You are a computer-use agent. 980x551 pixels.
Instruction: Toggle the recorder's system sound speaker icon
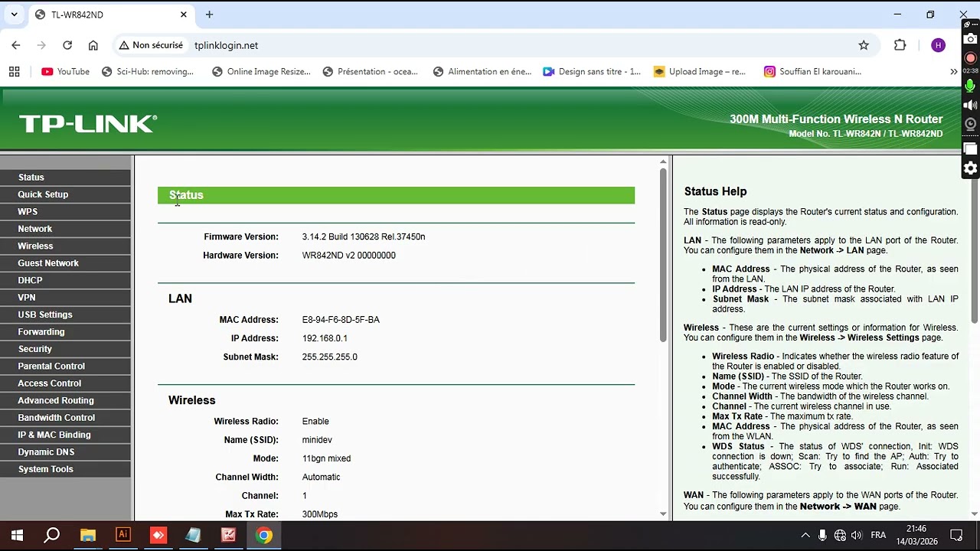pos(970,106)
